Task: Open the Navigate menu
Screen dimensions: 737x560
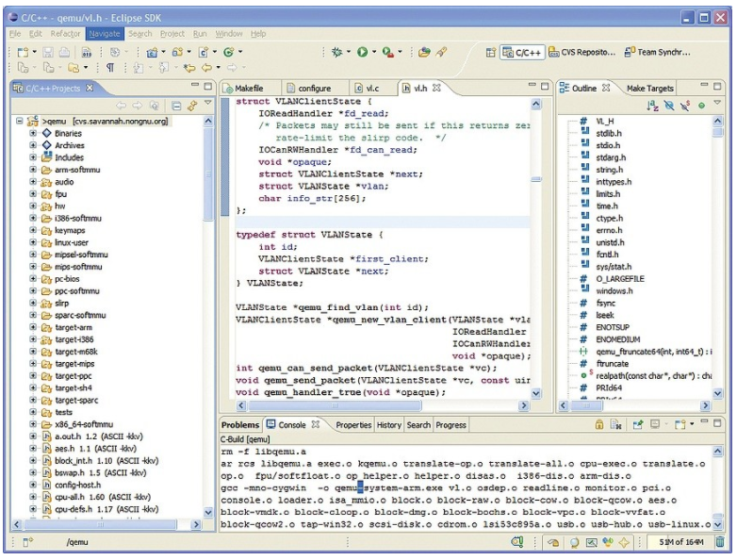Action: [x=105, y=33]
